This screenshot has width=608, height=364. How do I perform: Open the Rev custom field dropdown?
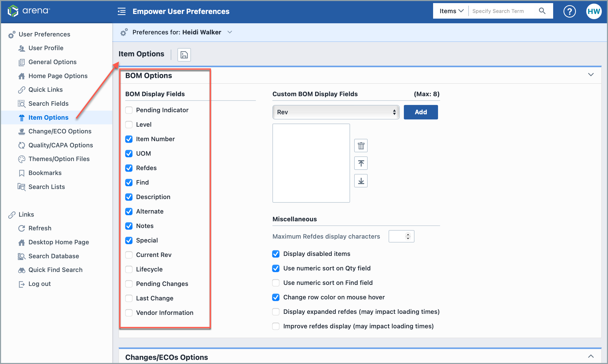coord(336,112)
